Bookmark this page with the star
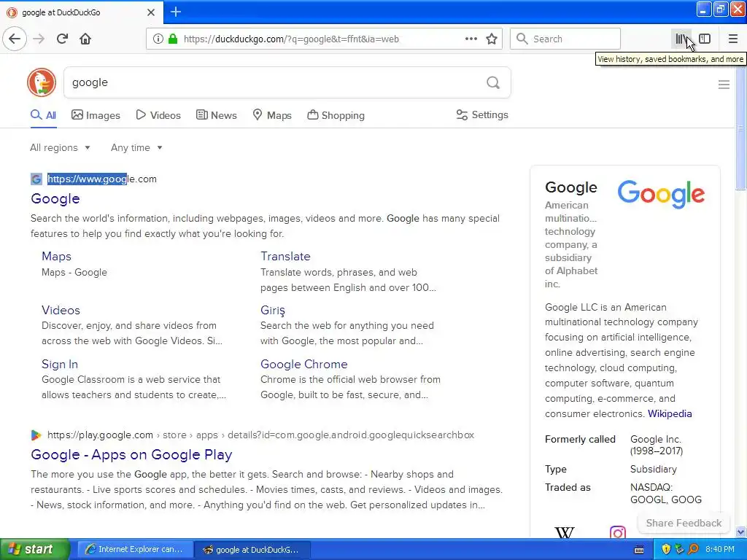The height and width of the screenshot is (560, 747). pyautogui.click(x=492, y=39)
